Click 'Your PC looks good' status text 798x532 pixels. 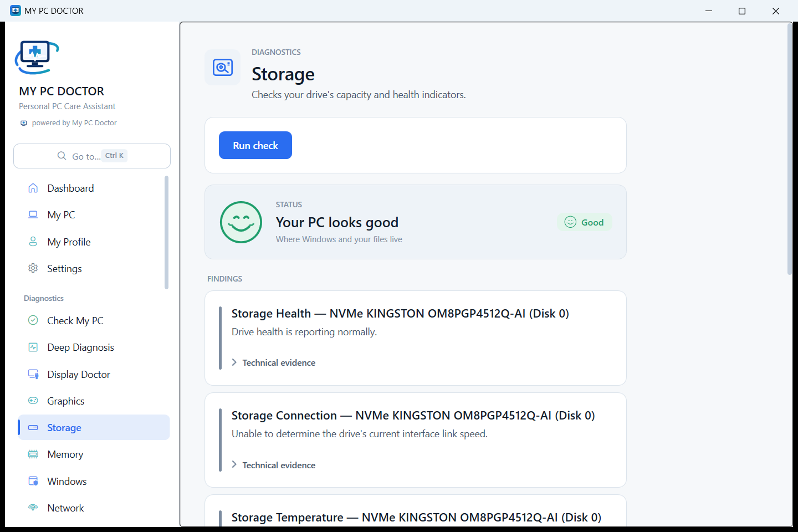pos(337,222)
